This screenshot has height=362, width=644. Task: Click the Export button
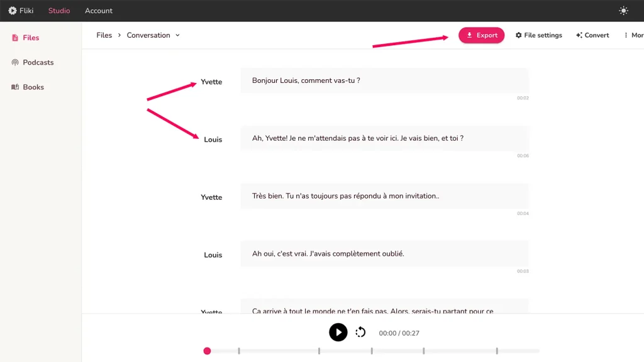point(481,35)
